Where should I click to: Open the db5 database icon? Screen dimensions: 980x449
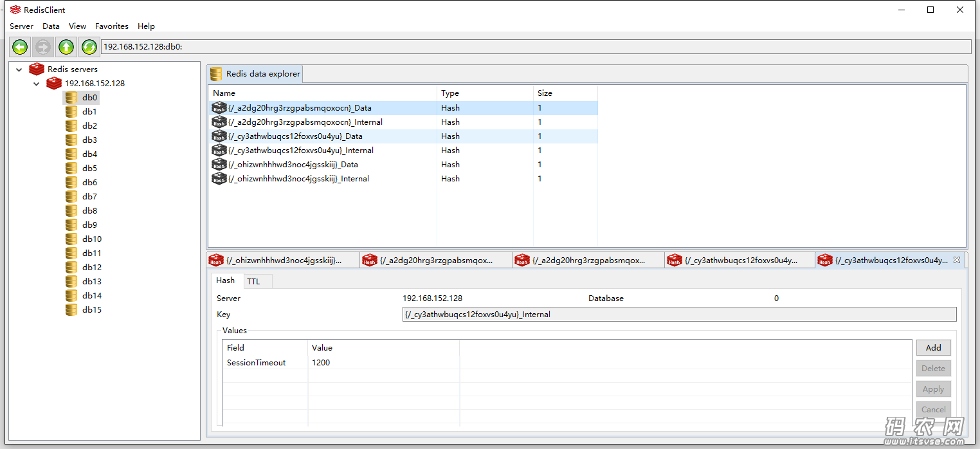71,169
